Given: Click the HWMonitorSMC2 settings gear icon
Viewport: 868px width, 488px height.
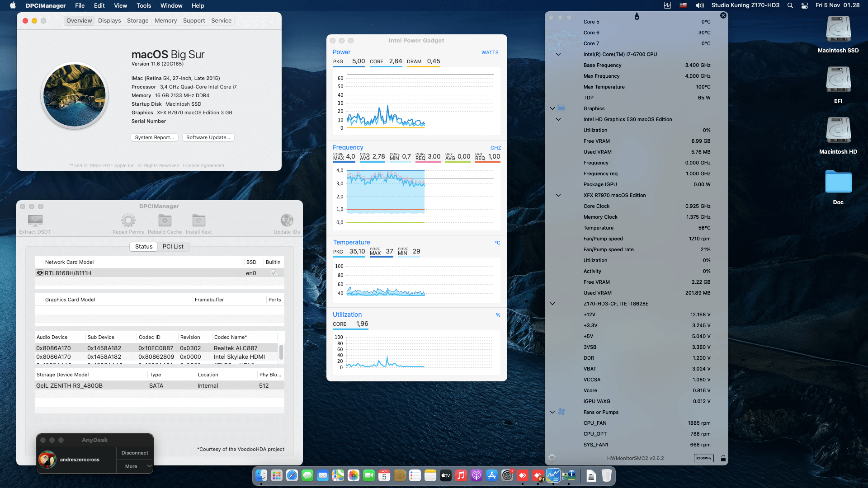Looking at the screenshot, I should click(x=552, y=458).
